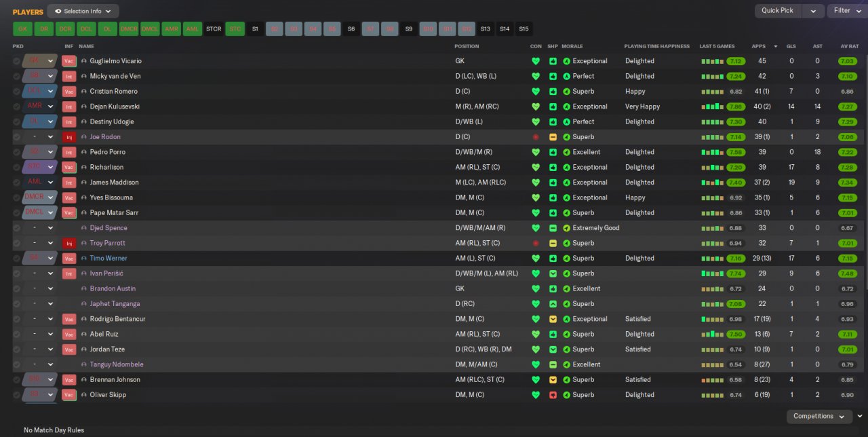Click the morale icon for Destiny Udogie
Screen dimensions: 868x437
point(566,122)
